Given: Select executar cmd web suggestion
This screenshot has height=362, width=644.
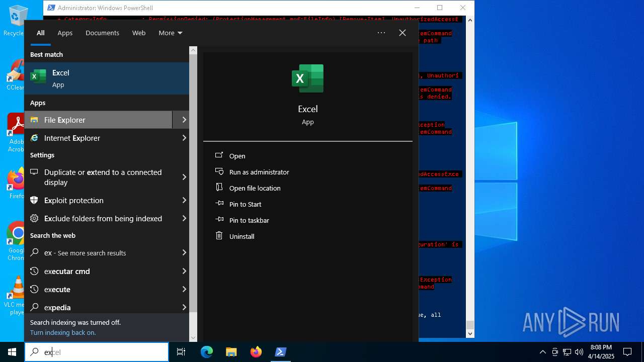Looking at the screenshot, I should (x=99, y=271).
